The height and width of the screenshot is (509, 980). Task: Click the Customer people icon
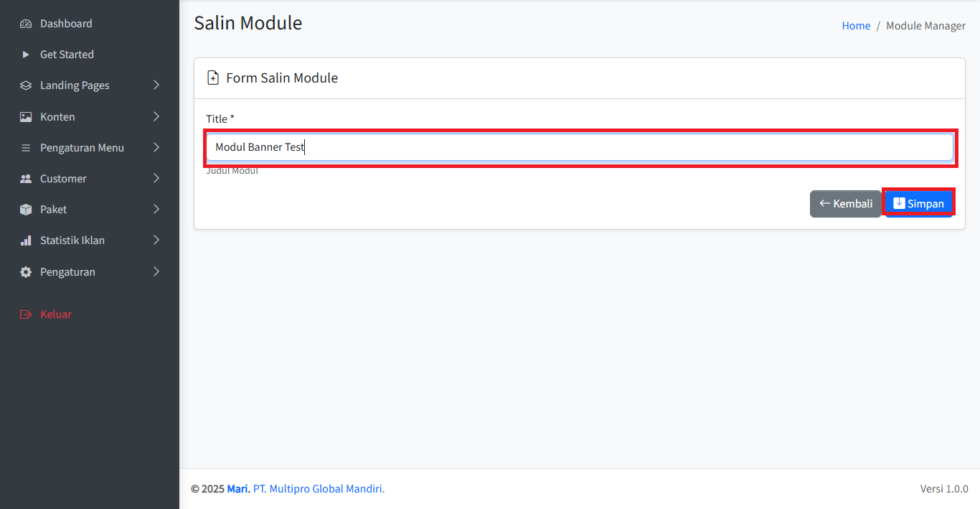(26, 179)
